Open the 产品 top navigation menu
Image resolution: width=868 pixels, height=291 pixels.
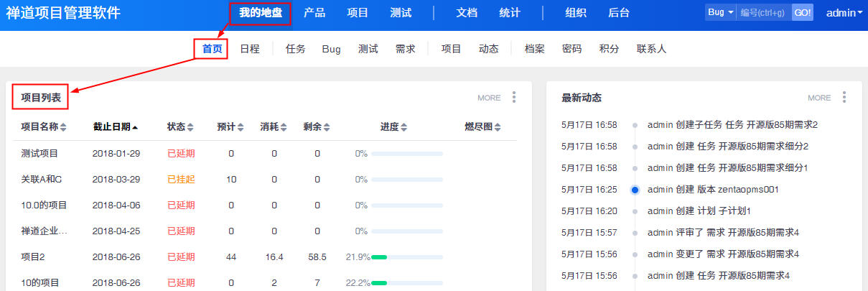coord(314,13)
